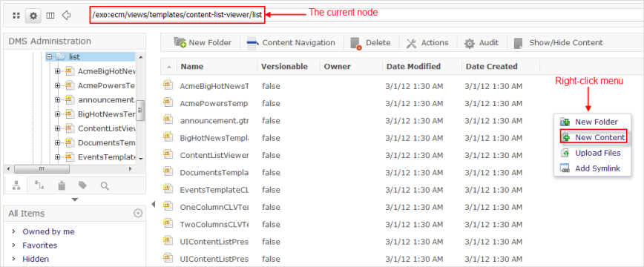This screenshot has width=644, height=267.
Task: Click the TwoColumnsCLVTe row file icon
Action: tap(167, 222)
